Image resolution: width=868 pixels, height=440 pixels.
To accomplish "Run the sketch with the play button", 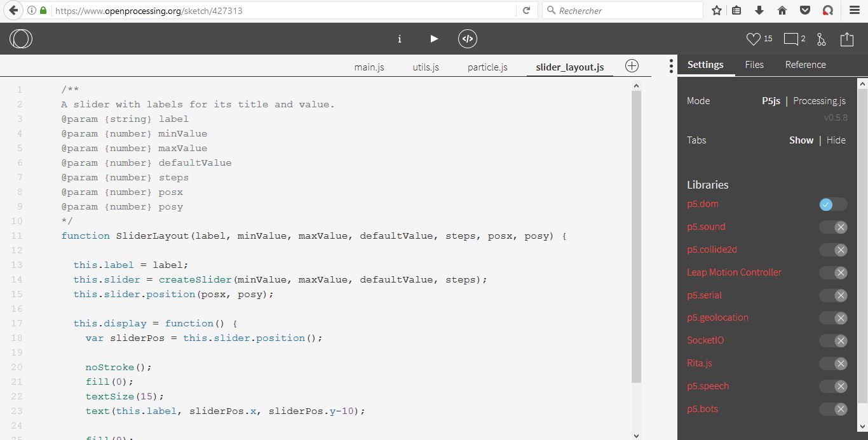I will pyautogui.click(x=434, y=39).
